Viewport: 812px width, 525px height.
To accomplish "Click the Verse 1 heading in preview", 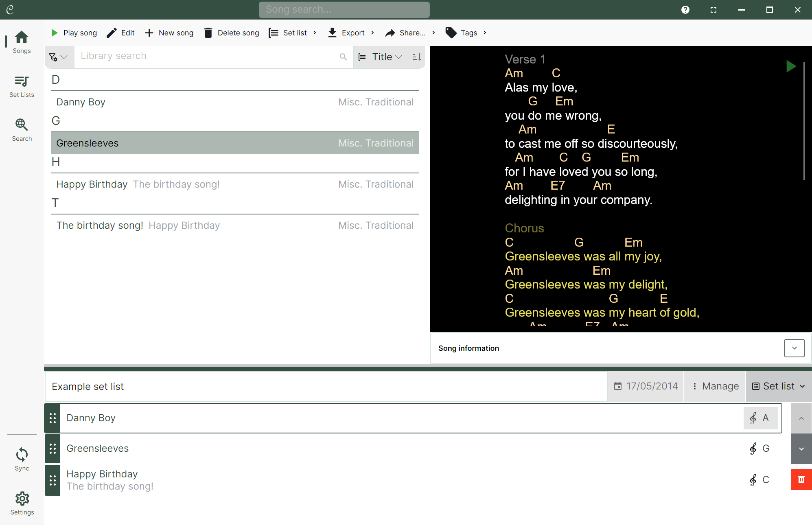I will pyautogui.click(x=525, y=59).
